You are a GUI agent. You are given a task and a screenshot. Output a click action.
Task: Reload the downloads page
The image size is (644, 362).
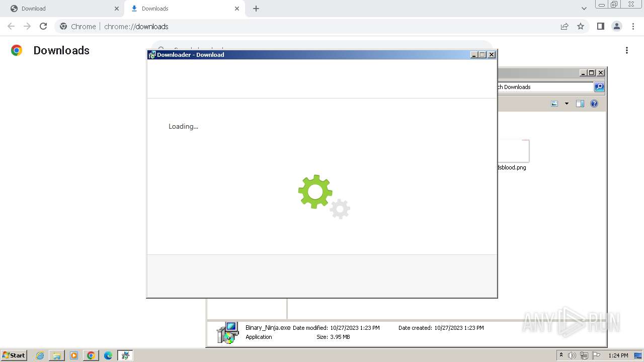[43, 26]
